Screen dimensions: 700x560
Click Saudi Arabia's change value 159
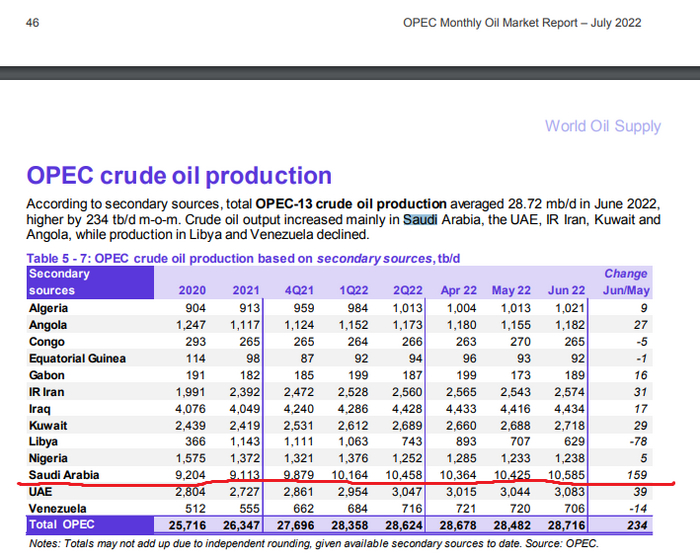pyautogui.click(x=638, y=475)
